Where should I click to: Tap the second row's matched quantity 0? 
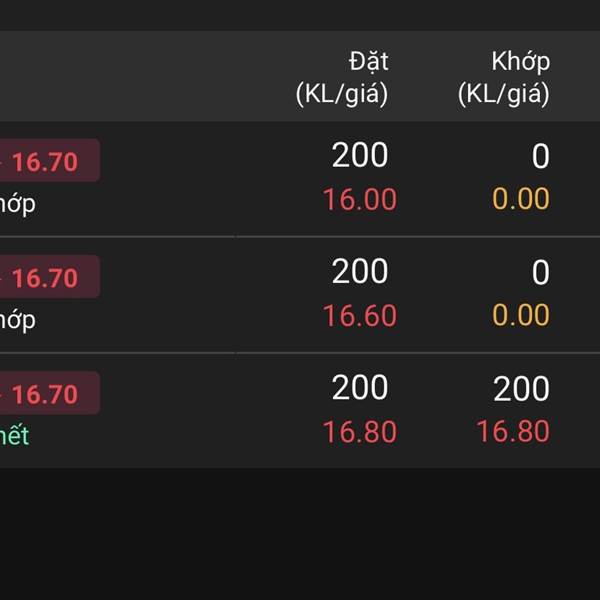(540, 272)
